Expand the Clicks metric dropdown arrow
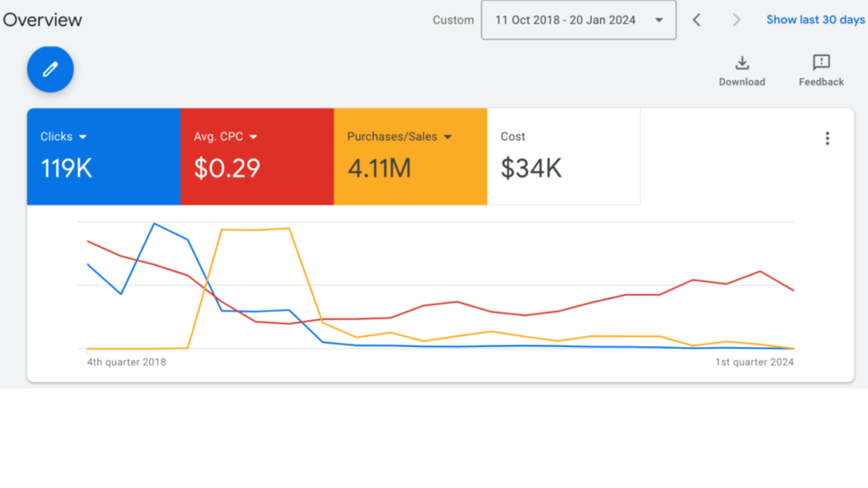Viewport: 868px width, 488px height. pos(83,137)
